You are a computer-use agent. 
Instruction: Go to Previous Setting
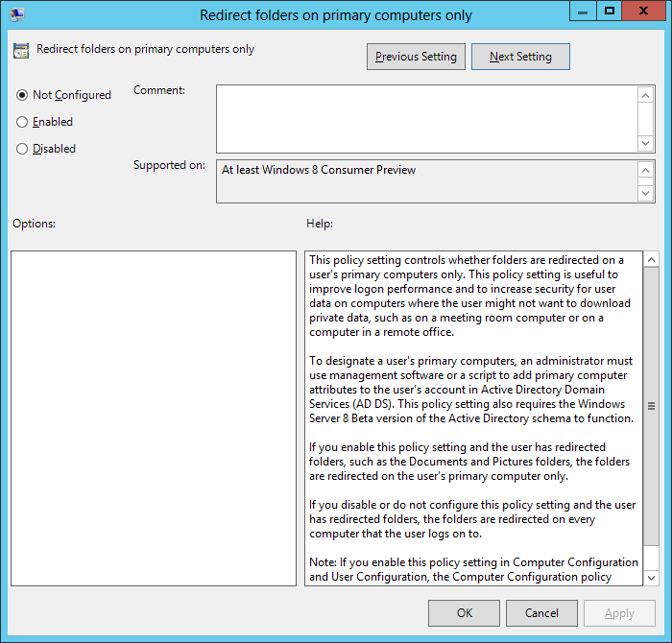click(x=416, y=57)
